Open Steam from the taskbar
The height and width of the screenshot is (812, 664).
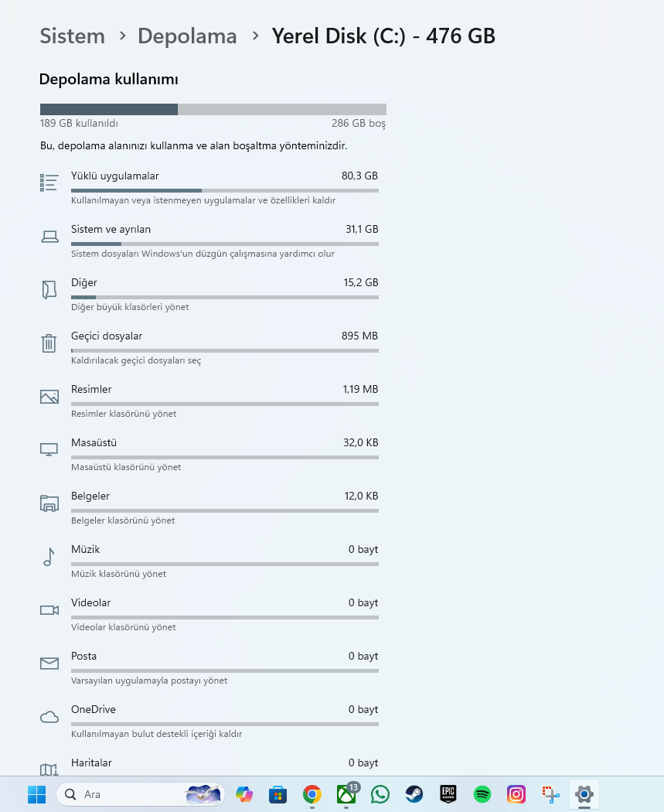pyautogui.click(x=414, y=794)
